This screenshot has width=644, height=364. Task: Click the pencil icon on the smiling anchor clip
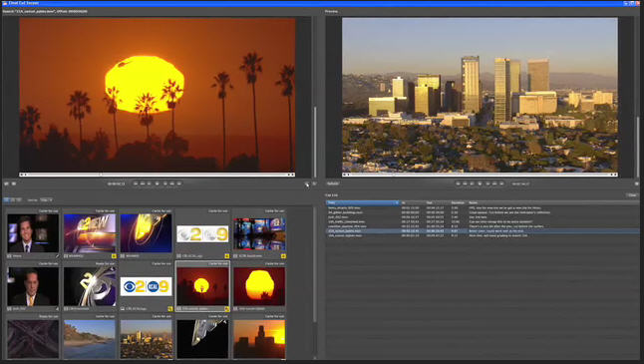pos(57,256)
